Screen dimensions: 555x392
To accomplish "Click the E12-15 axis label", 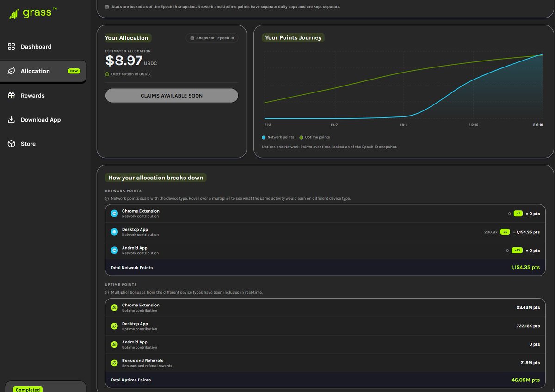I will tap(473, 125).
